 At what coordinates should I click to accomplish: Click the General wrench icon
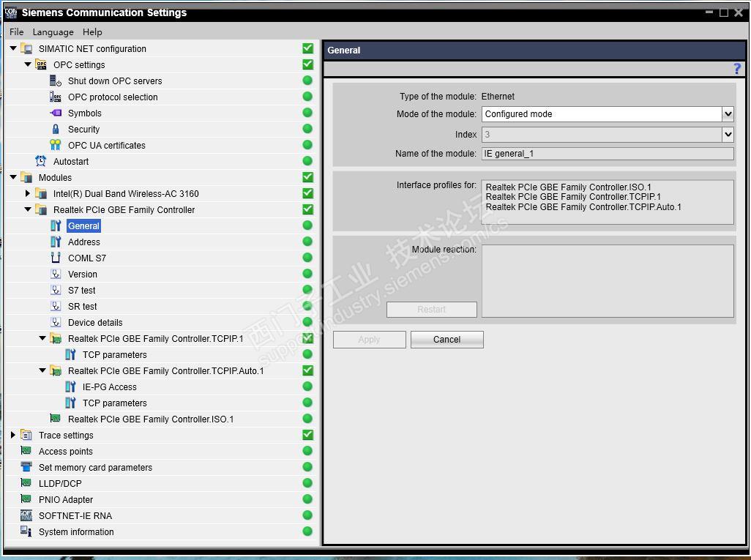click(x=56, y=225)
